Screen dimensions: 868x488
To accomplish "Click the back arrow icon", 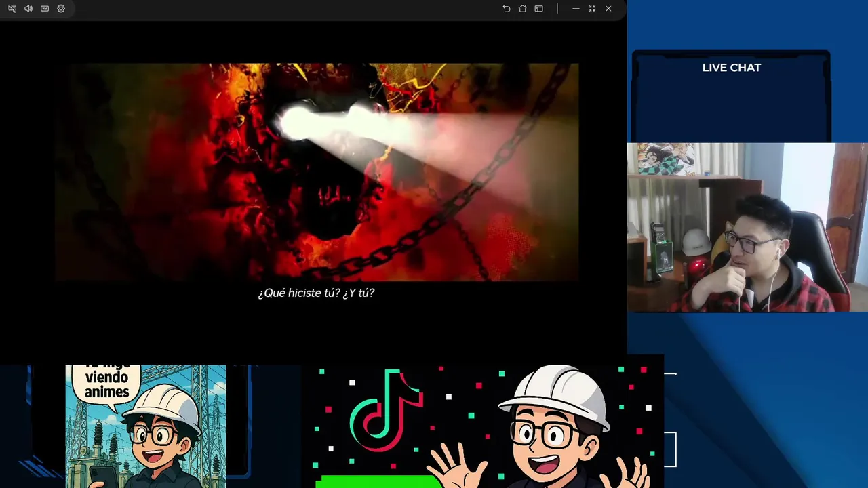I will [507, 9].
